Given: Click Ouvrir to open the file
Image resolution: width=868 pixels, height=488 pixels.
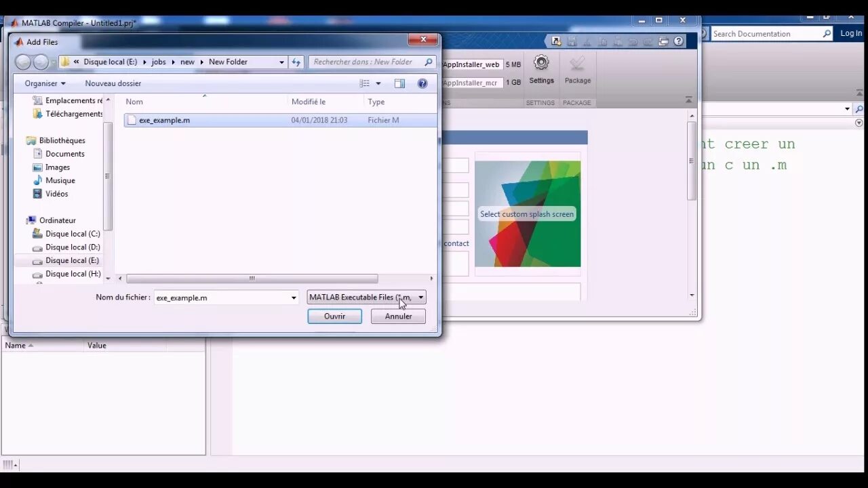Looking at the screenshot, I should [x=334, y=317].
